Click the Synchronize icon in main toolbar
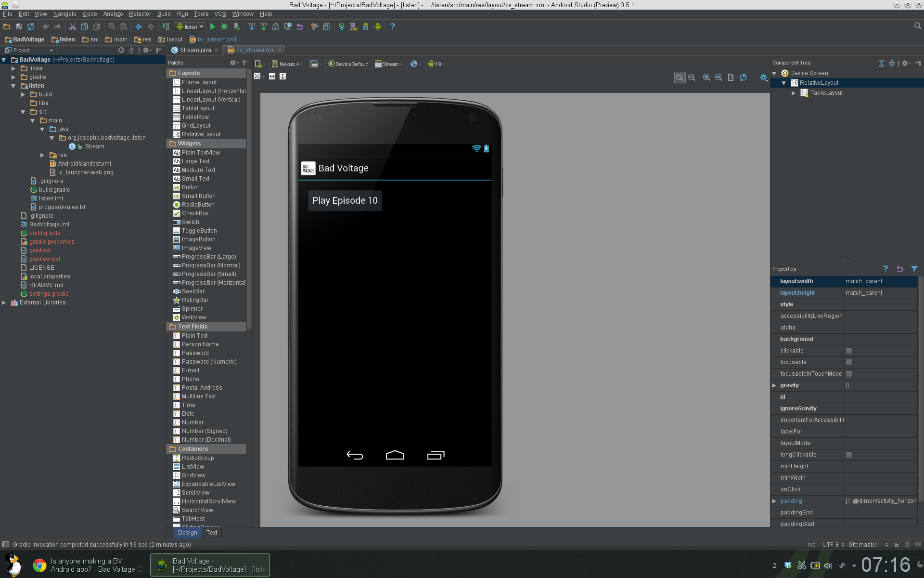Image resolution: width=924 pixels, height=578 pixels. click(x=31, y=26)
